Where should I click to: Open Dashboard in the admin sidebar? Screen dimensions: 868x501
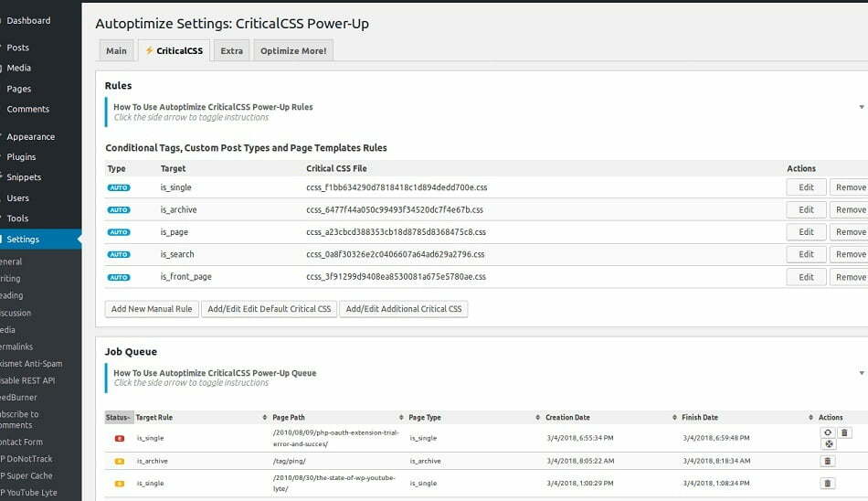pyautogui.click(x=29, y=20)
